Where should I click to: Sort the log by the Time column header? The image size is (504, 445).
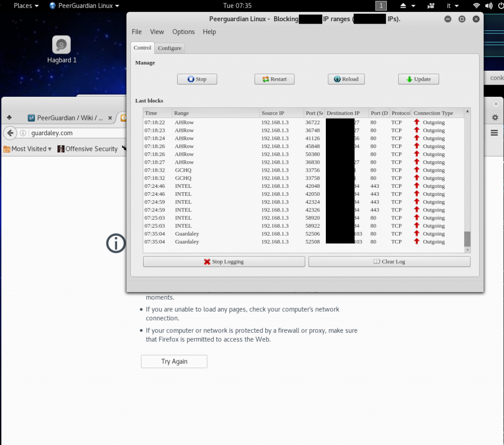(x=157, y=113)
